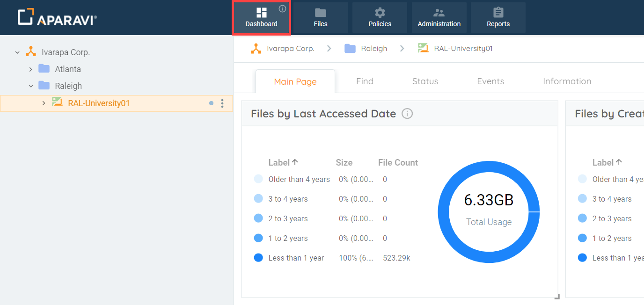Click the Raleigh folder icon in the breadcrumb
Image resolution: width=644 pixels, height=305 pixels.
point(350,48)
